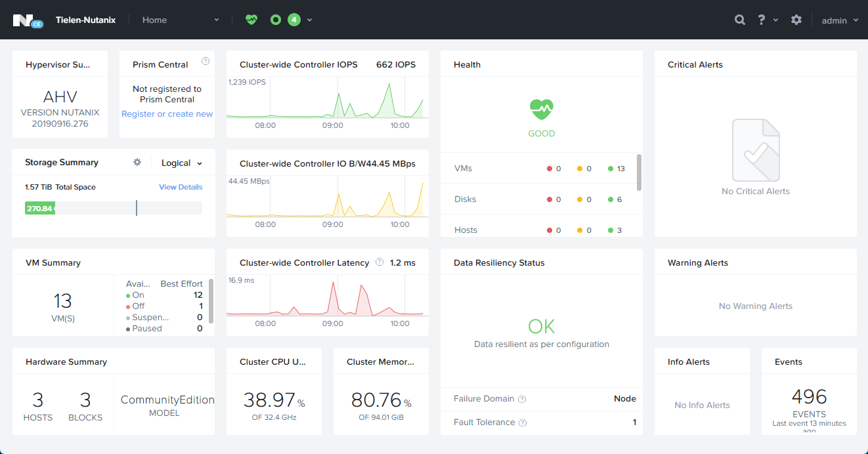Click the yellow status dot in the Hosts health row

click(580, 230)
